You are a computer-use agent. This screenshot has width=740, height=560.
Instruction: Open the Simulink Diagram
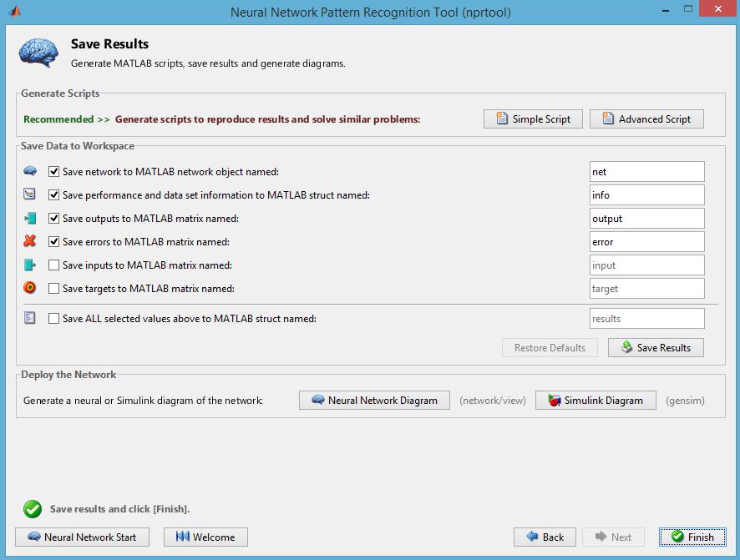pos(596,401)
